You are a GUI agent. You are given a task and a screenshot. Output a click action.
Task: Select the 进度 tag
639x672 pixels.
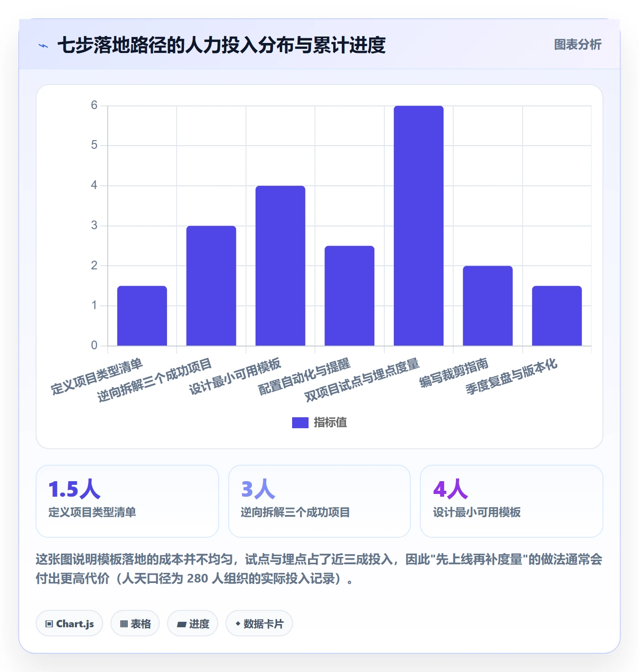tap(193, 623)
